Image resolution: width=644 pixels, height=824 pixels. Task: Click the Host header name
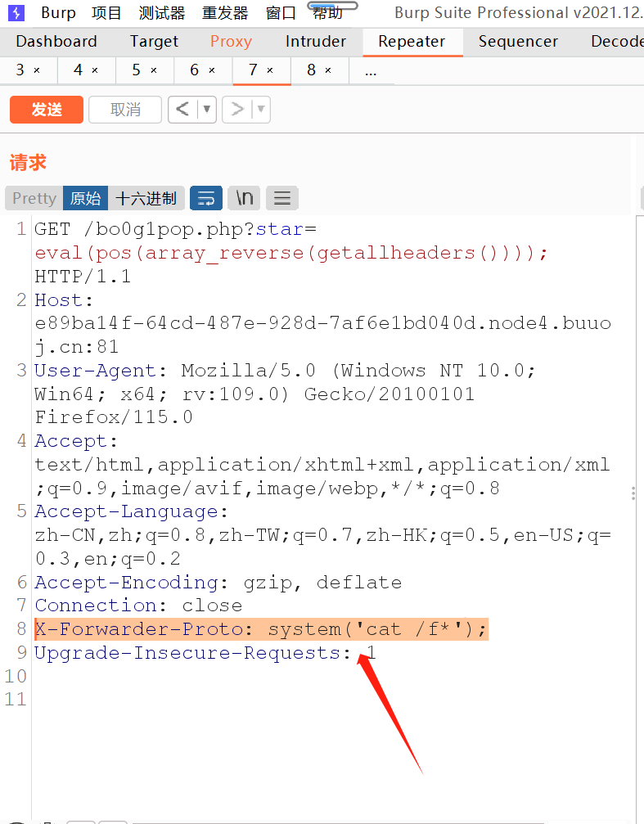click(58, 300)
